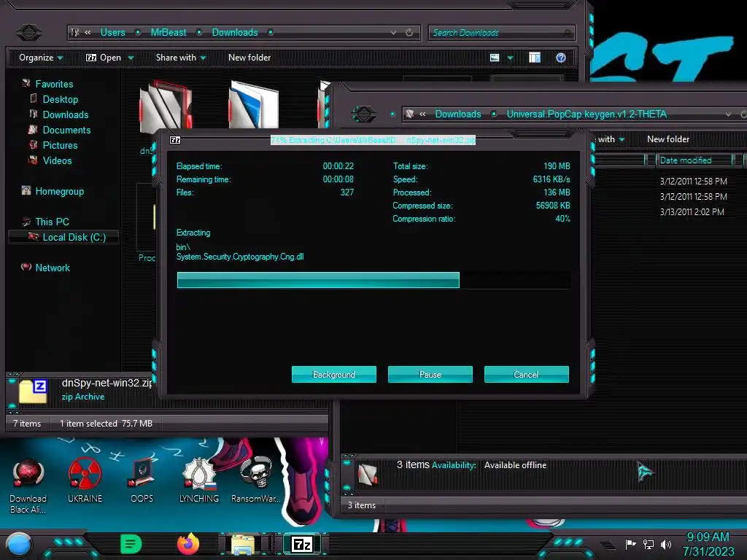Click the dnSpy-net-win32.zip archive icon in details pane
This screenshot has width=747, height=560.
click(x=33, y=391)
